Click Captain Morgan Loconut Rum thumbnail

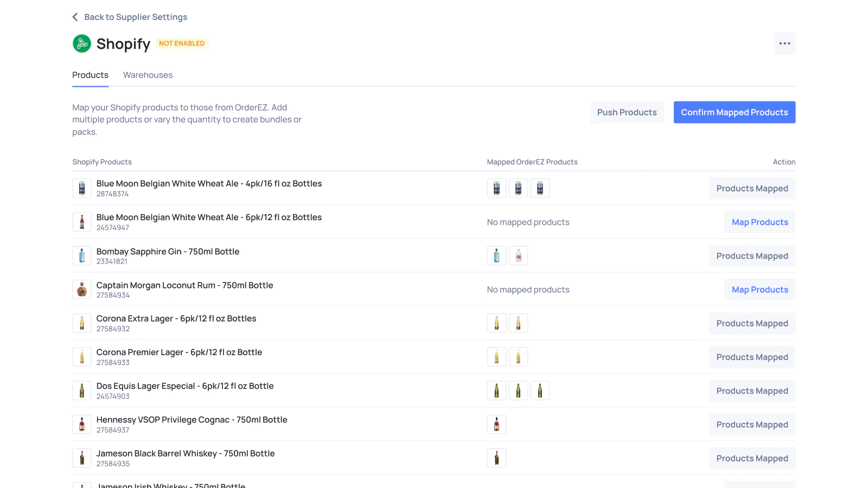82,290
